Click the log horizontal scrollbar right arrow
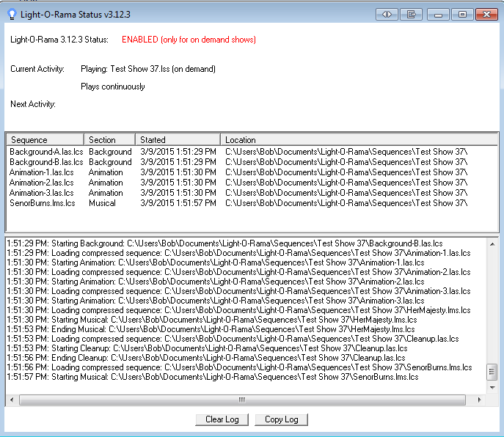 click(479, 400)
